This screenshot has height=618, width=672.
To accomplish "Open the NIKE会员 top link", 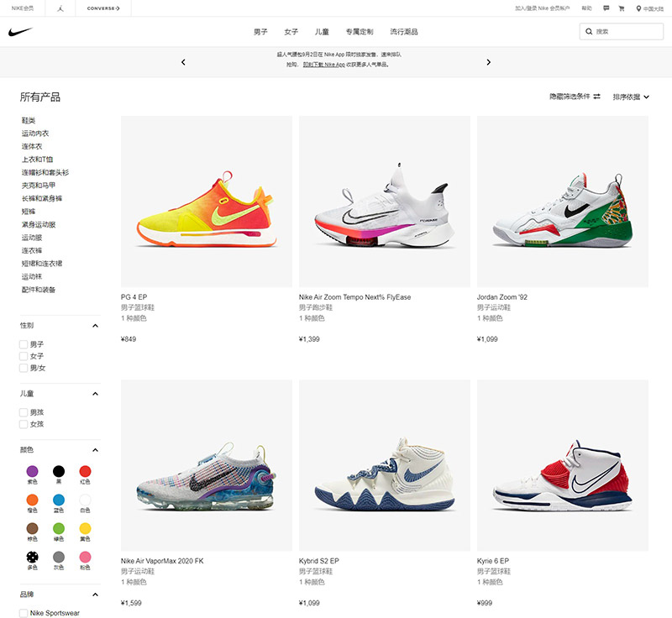I will point(23,8).
